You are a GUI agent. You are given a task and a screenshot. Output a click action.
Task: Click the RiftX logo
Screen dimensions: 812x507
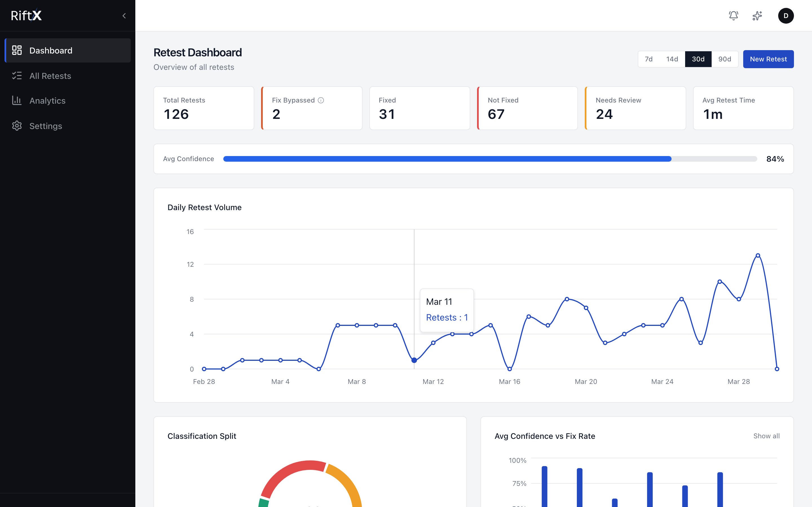click(26, 15)
